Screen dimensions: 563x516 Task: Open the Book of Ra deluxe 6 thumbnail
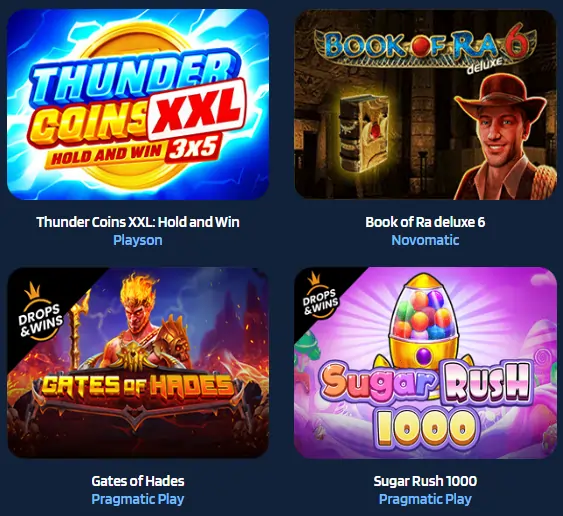pos(425,104)
